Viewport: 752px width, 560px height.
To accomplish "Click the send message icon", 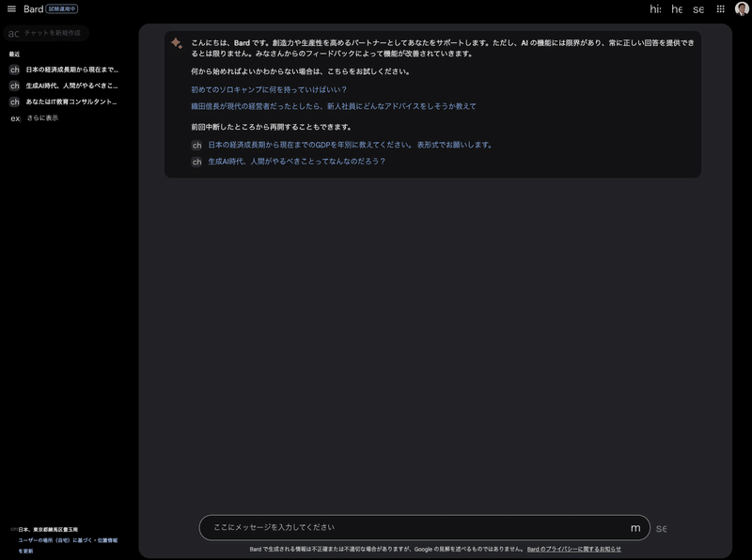I will [662, 528].
